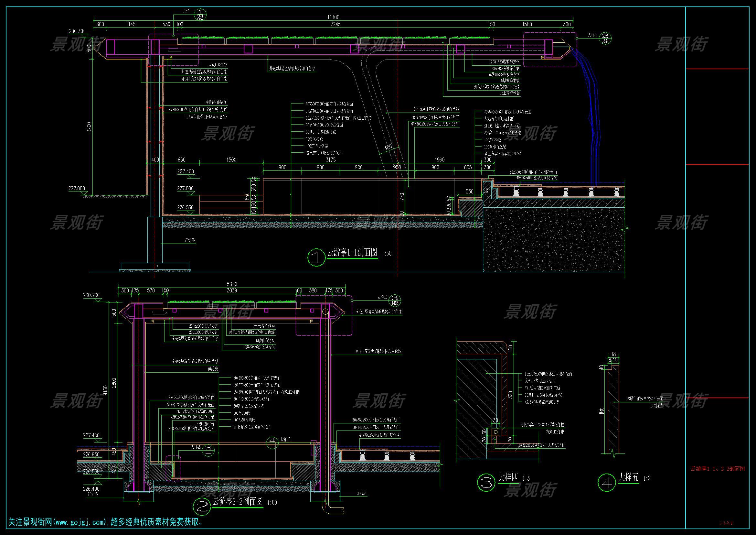Click the circled 3 marker beside 大样四
The height and width of the screenshot is (535, 756).
click(x=486, y=483)
